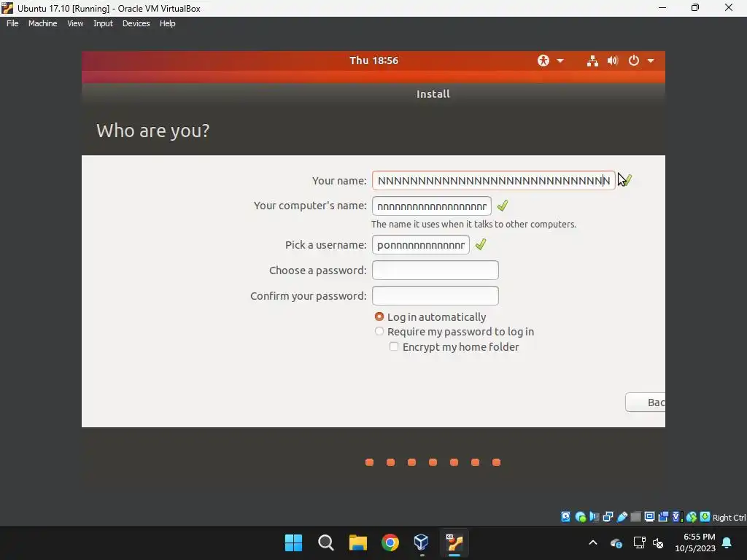
Task: Open Windows taskbar Search
Action: [326, 542]
